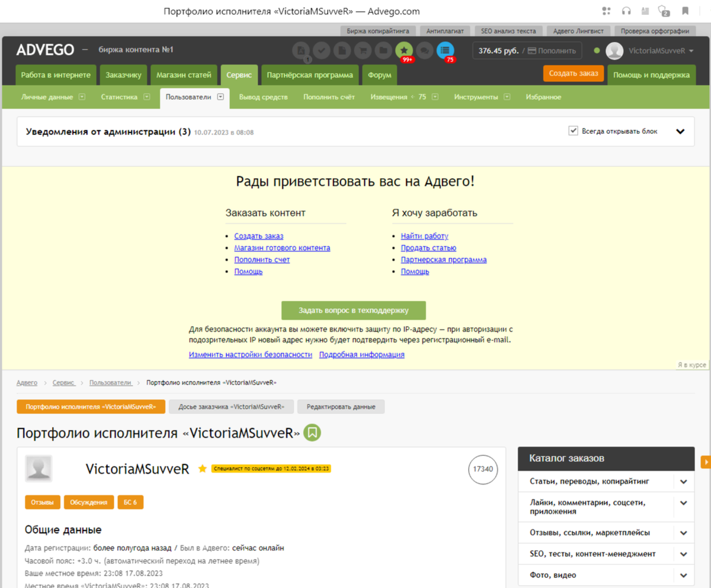Click 'Подробная информация' link
Image resolution: width=711 pixels, height=588 pixels.
point(361,354)
